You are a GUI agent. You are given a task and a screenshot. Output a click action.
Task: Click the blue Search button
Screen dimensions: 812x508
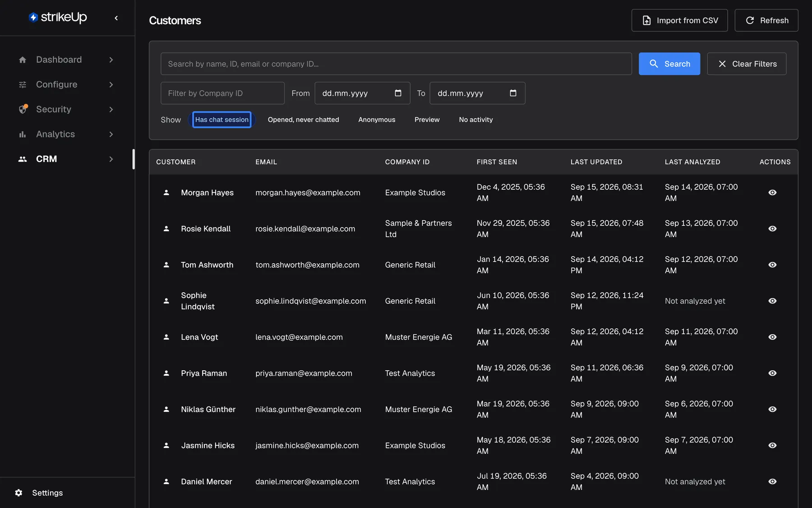pos(669,64)
